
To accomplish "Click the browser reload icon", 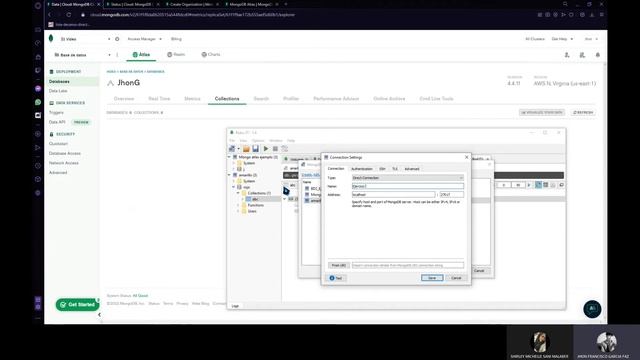I will coord(69,15).
